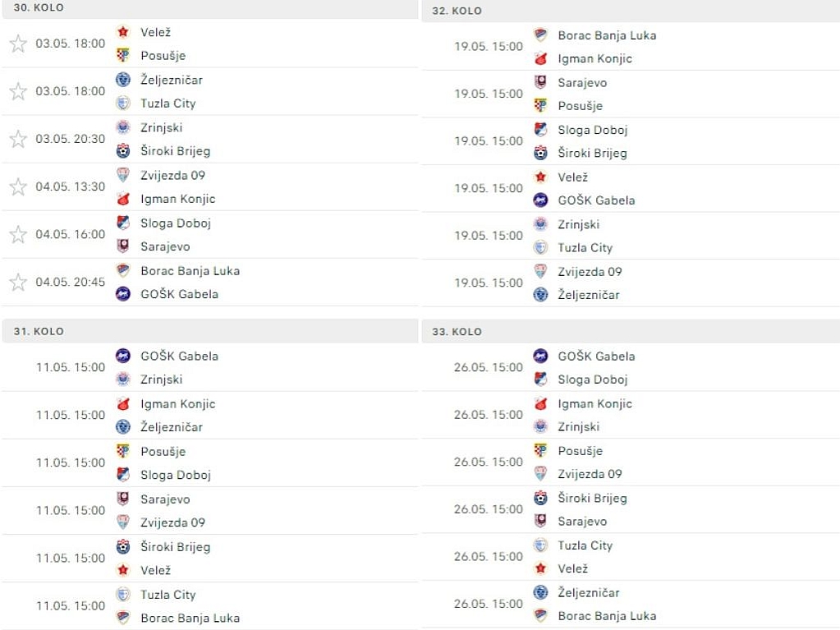Click the Sloga Doboj crest in 32. kolo
Image resolution: width=840 pixels, height=630 pixels.
[x=540, y=130]
